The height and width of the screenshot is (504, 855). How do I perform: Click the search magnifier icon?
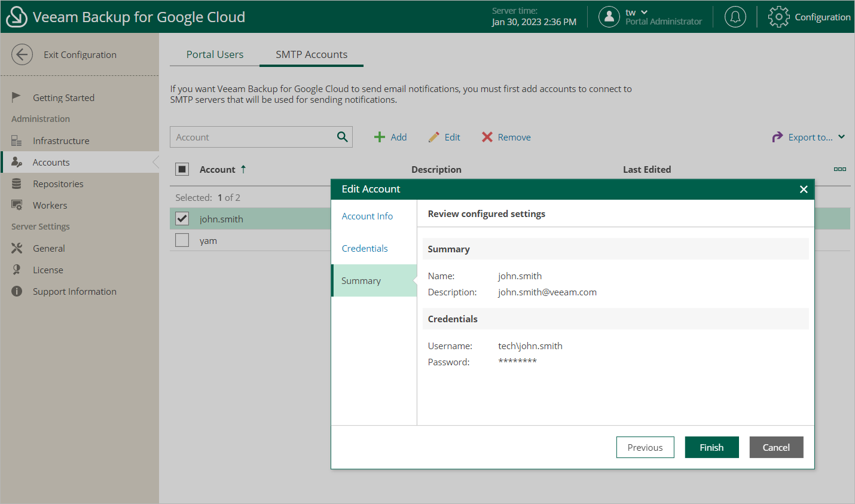click(x=342, y=137)
